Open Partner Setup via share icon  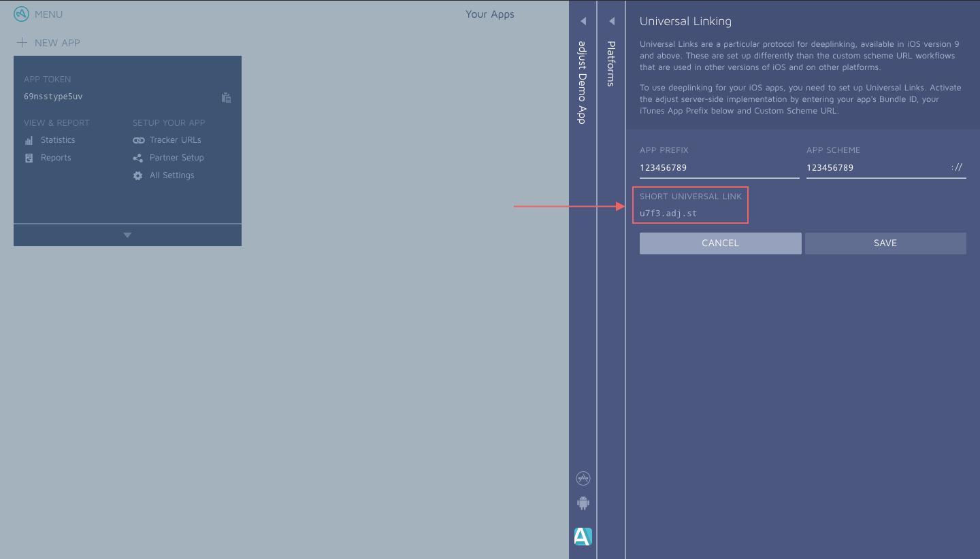coord(139,157)
